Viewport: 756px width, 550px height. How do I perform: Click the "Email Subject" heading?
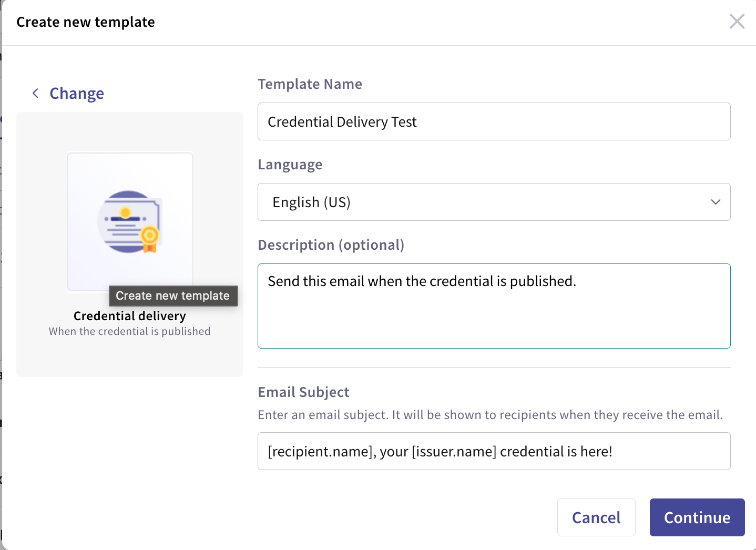(x=304, y=392)
